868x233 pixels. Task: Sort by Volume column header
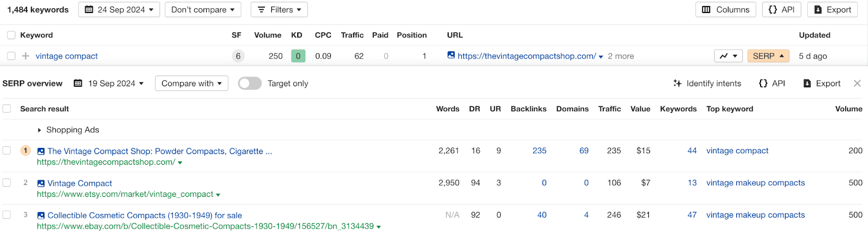(x=267, y=35)
